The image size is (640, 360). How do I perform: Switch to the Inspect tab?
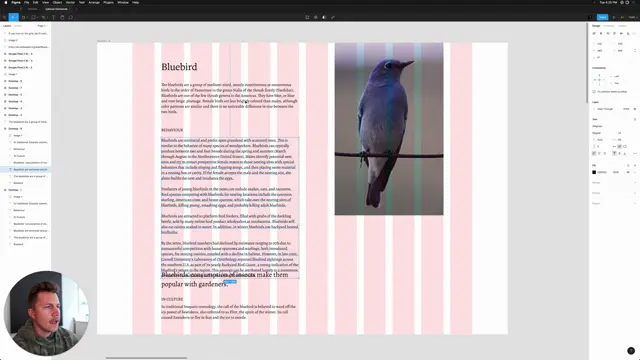(622, 26)
